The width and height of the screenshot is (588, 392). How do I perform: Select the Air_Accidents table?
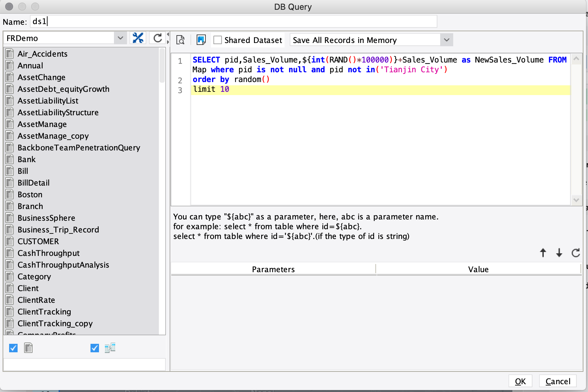click(42, 54)
